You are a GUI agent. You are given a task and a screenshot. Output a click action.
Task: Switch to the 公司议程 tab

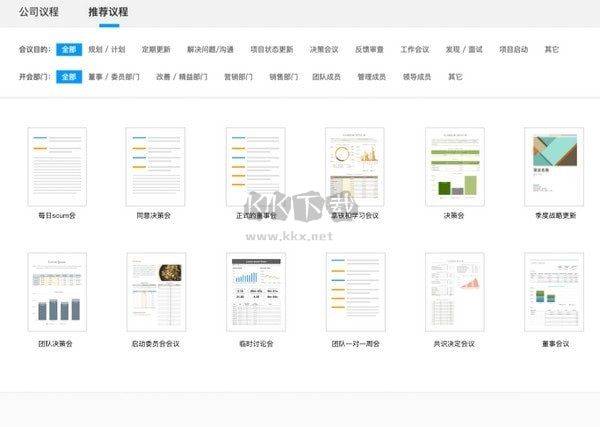point(39,13)
